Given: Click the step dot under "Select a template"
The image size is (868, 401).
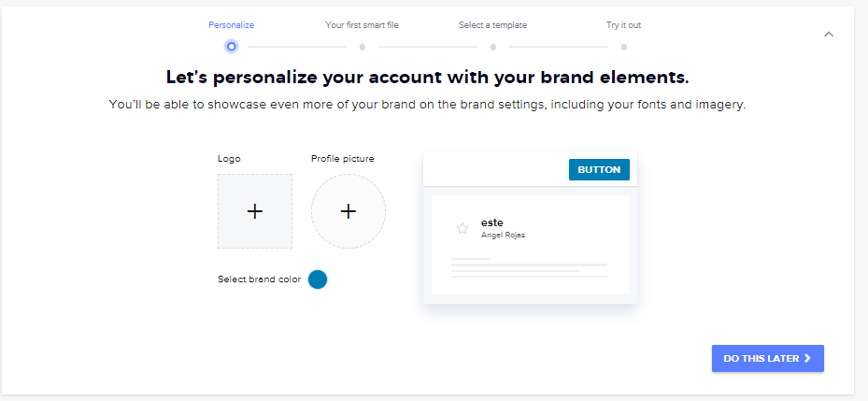Looking at the screenshot, I should pos(492,46).
